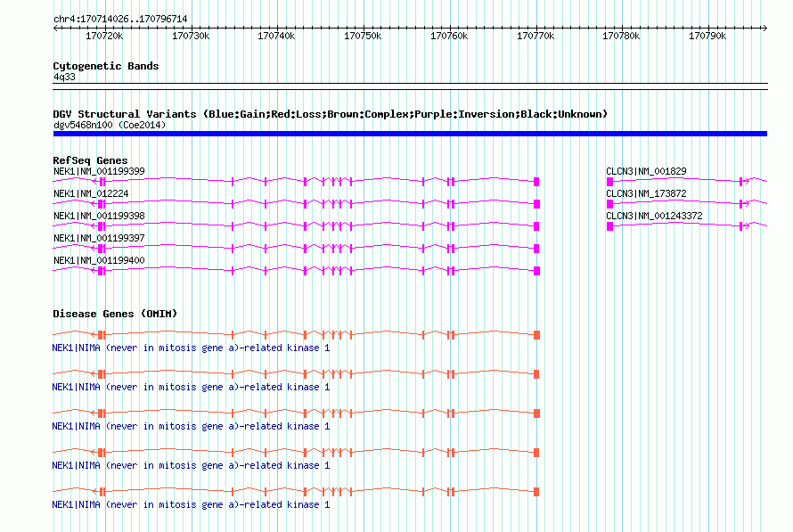793x532 pixels.
Task: Select the 170740k ruler tick label
Action: pos(276,36)
